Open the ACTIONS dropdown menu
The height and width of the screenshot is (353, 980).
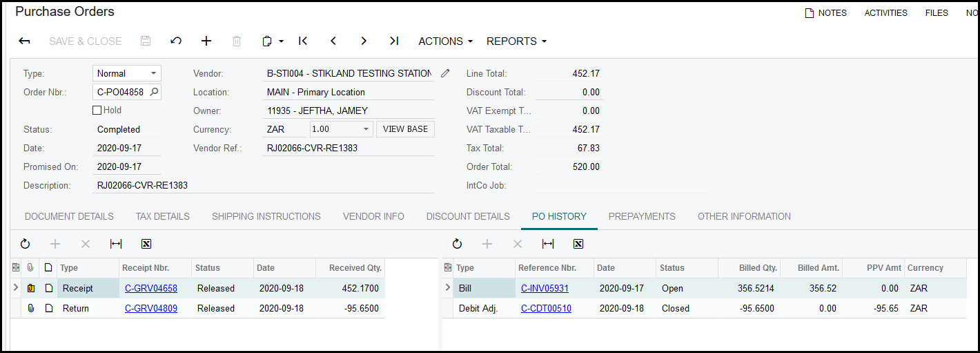coord(445,41)
